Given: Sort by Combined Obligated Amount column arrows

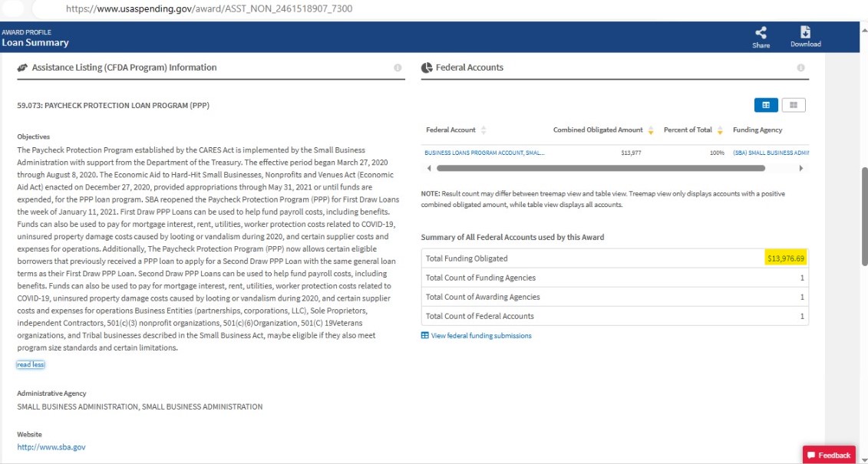Looking at the screenshot, I should click(651, 130).
